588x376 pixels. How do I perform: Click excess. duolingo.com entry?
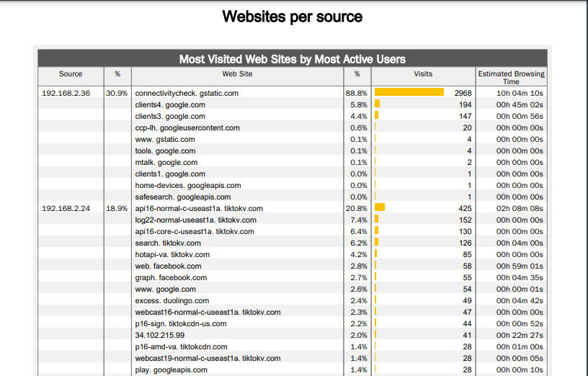(x=171, y=300)
